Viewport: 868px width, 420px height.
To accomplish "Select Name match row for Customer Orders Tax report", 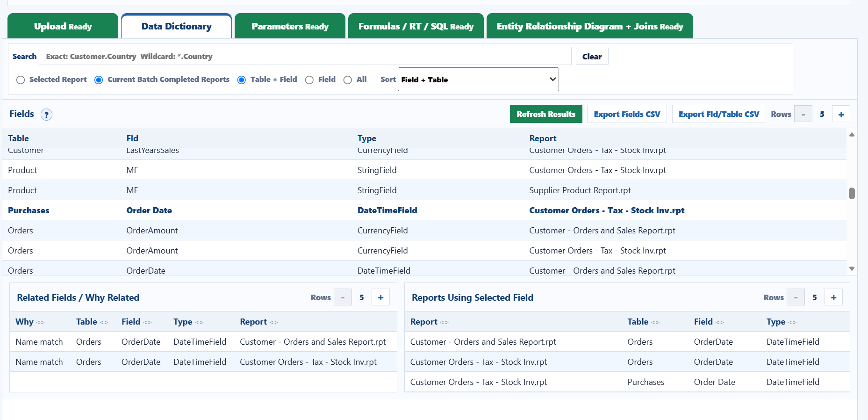I will click(203, 362).
